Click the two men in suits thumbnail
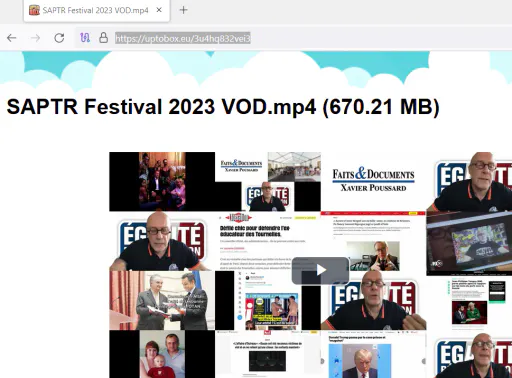Image resolution: width=512 pixels, height=378 pixels. (x=162, y=300)
